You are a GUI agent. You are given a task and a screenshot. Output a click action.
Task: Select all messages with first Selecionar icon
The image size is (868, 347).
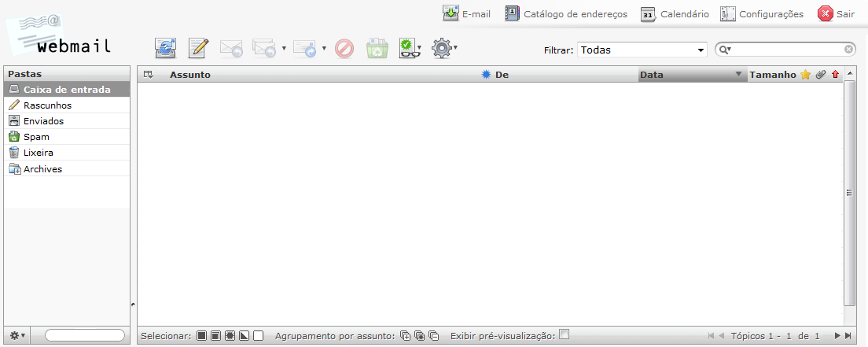202,336
